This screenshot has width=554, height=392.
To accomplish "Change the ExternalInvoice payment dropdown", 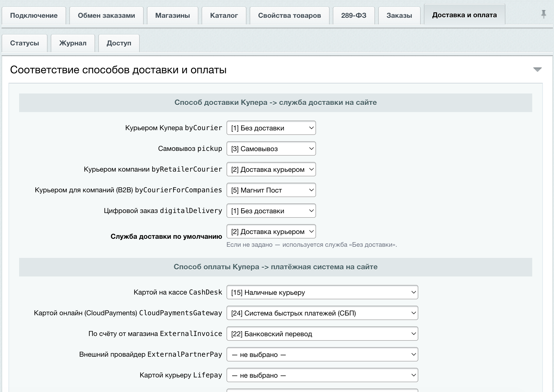I will [322, 334].
